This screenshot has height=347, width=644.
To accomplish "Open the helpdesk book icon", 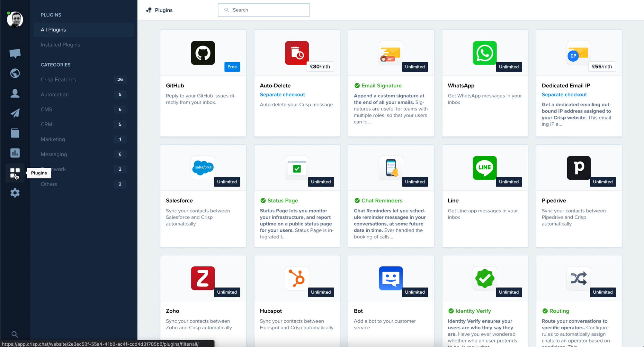I will (x=15, y=133).
